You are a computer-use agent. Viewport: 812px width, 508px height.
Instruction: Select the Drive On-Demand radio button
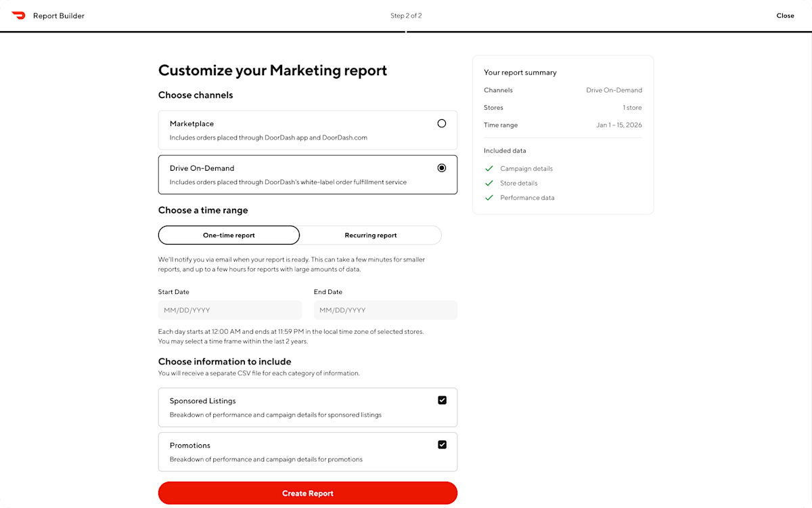coord(442,168)
